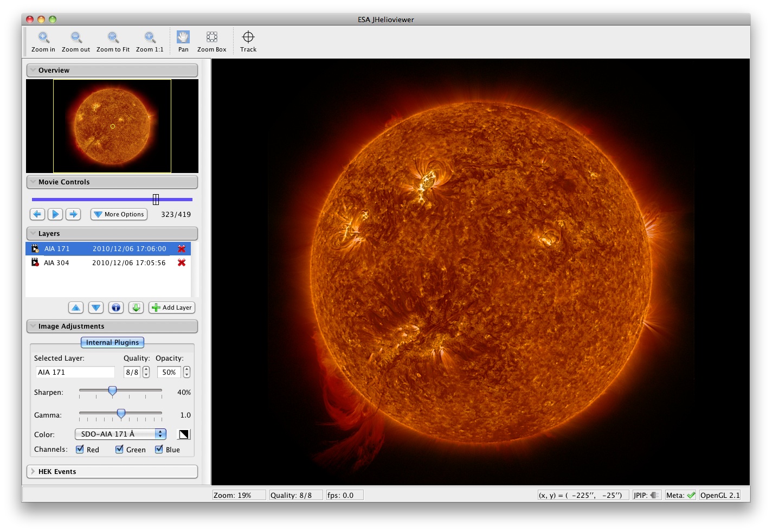Move layer up with blue up arrow
The image size is (772, 532).
[76, 307]
